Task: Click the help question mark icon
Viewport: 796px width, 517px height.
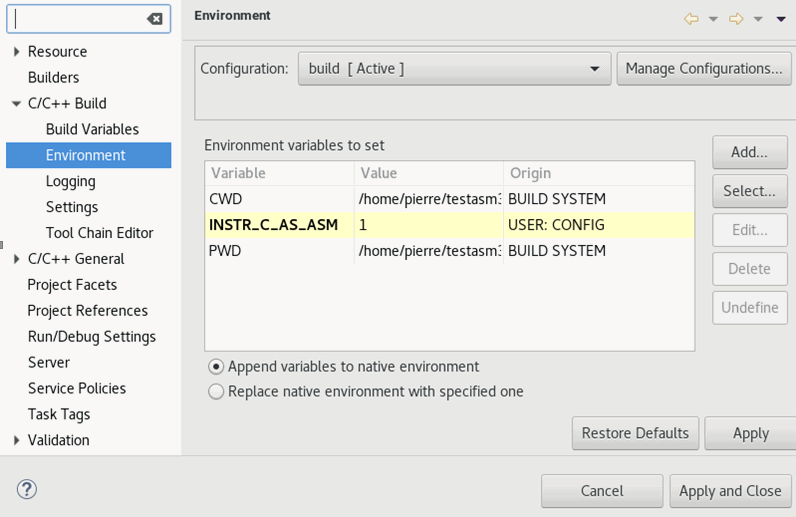Action: [27, 489]
